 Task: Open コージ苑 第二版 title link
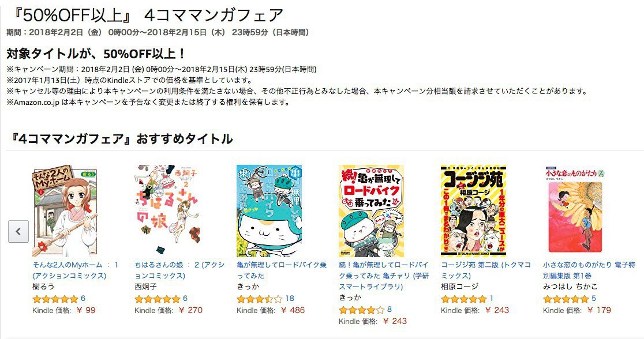(486, 270)
